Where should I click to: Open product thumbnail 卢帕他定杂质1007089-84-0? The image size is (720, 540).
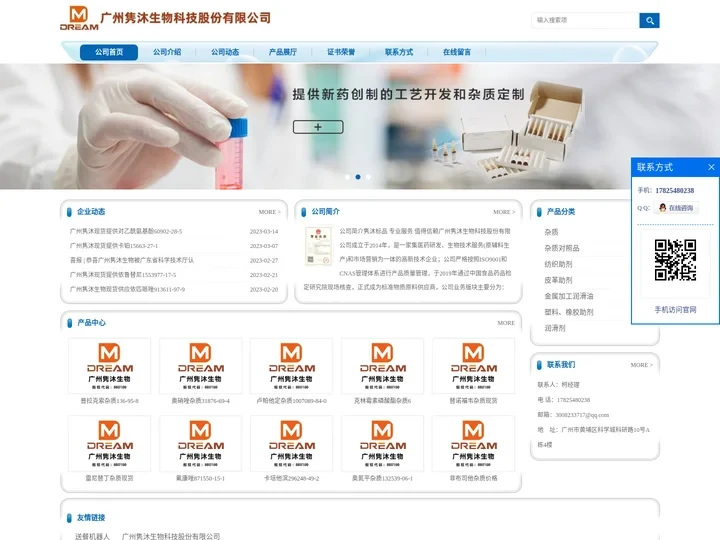[x=291, y=366]
